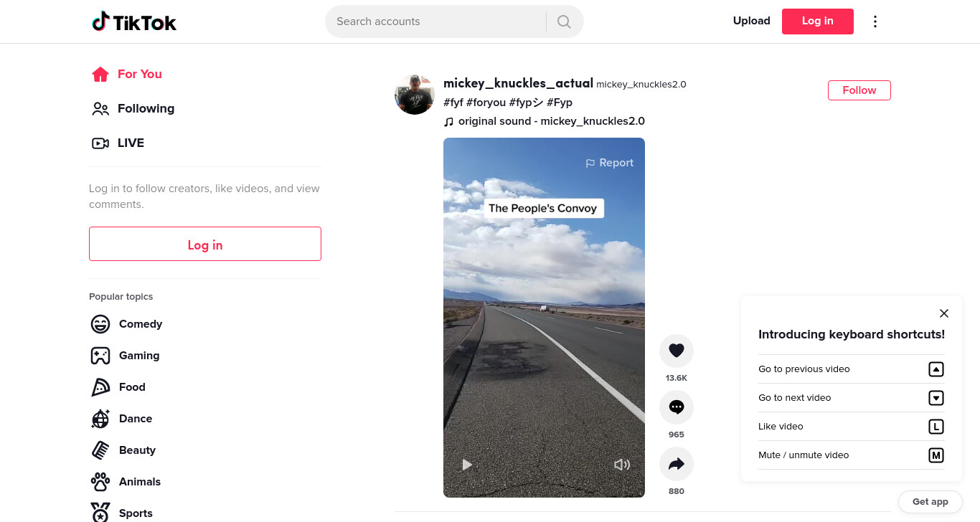980x522 pixels.
Task: Open original sound - mickey_knuckles2.0 link
Action: [544, 121]
